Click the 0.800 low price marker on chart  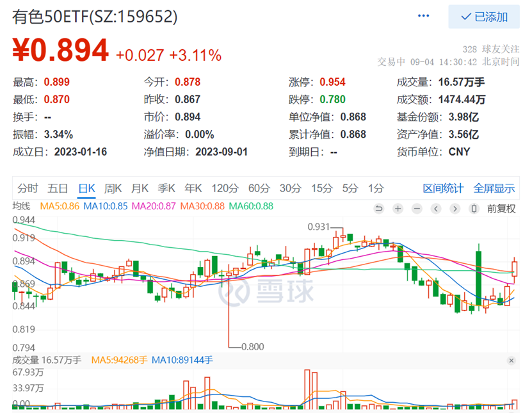click(252, 347)
